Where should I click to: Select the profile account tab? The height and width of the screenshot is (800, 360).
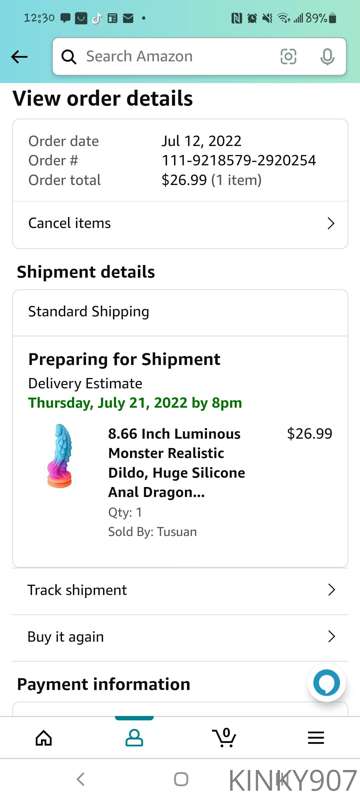click(x=134, y=738)
